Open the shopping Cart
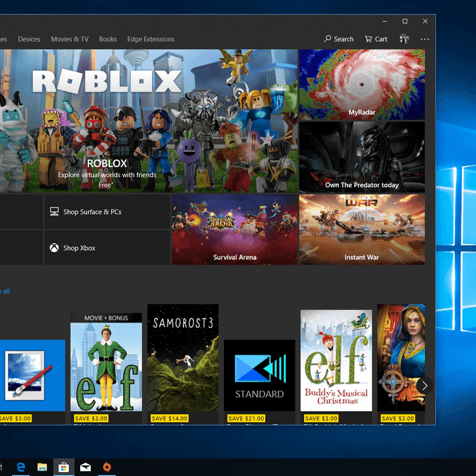The image size is (476, 476). [x=376, y=39]
